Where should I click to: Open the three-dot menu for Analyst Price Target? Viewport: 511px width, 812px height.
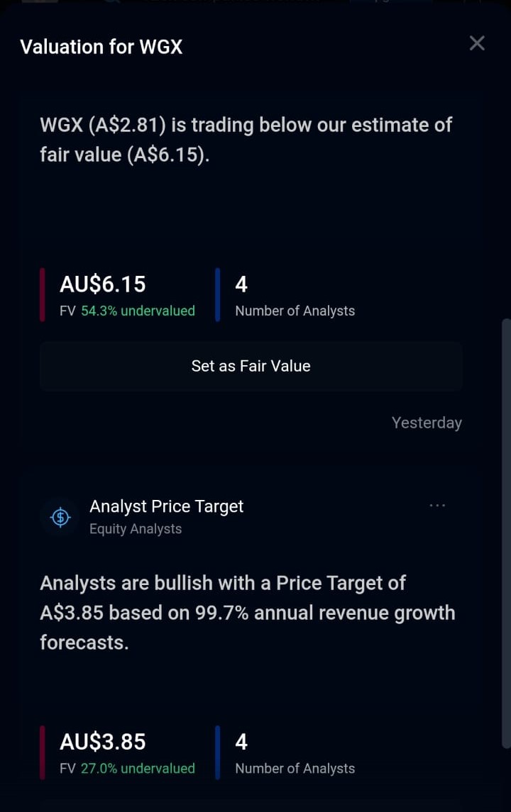point(437,506)
